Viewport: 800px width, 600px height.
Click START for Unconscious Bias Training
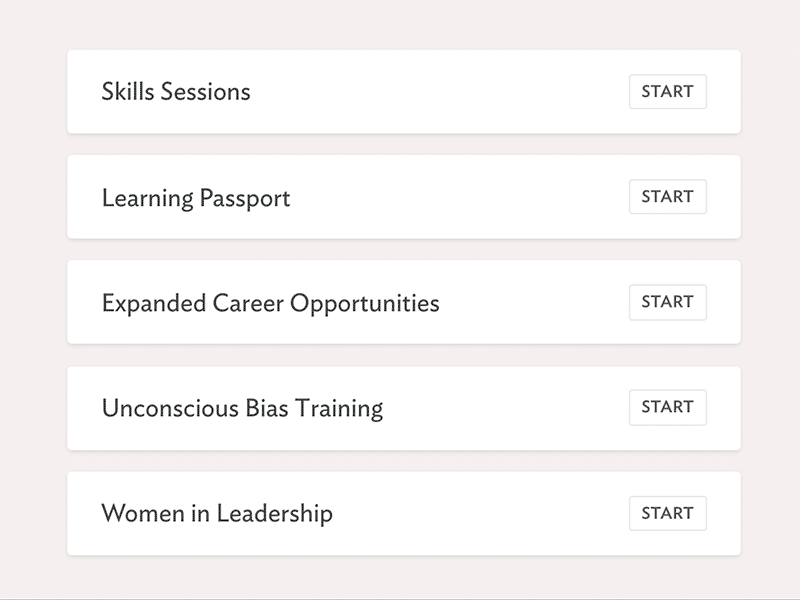pyautogui.click(x=667, y=407)
